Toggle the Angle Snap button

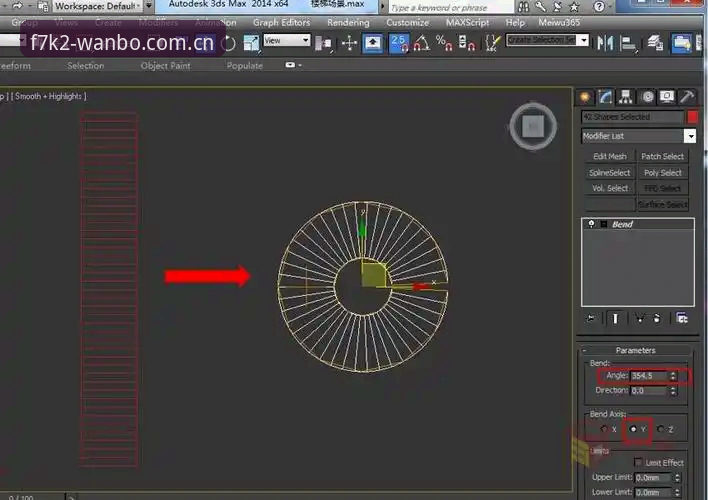pyautogui.click(x=421, y=43)
